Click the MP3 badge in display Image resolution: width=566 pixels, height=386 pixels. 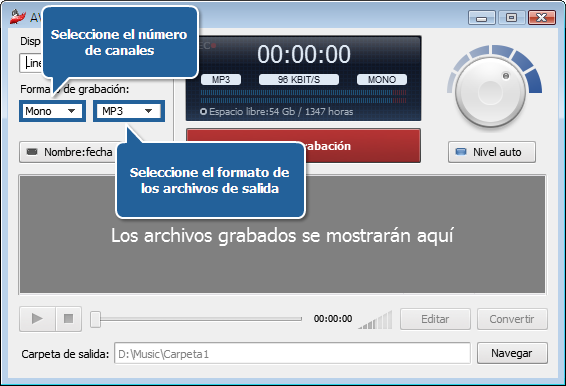221,79
